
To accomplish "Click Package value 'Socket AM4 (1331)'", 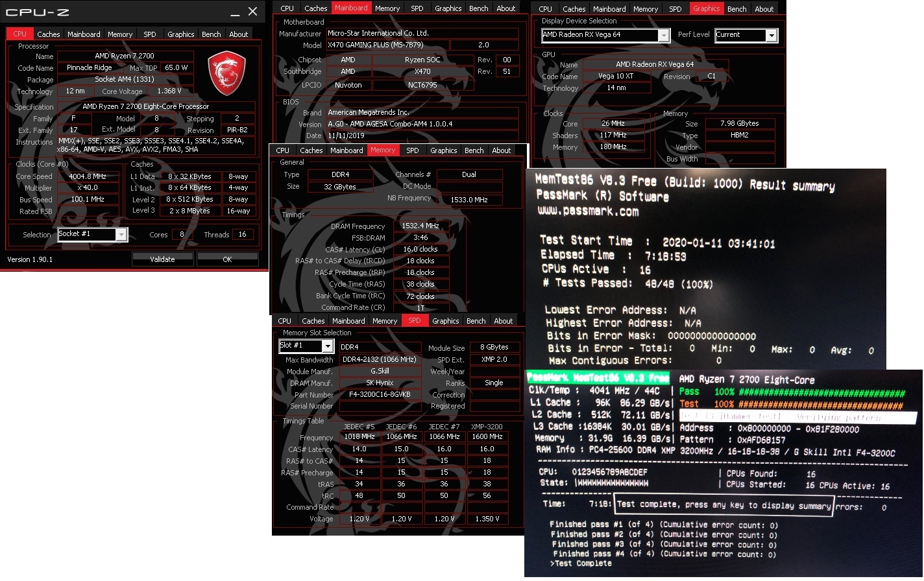I will pyautogui.click(x=125, y=79).
